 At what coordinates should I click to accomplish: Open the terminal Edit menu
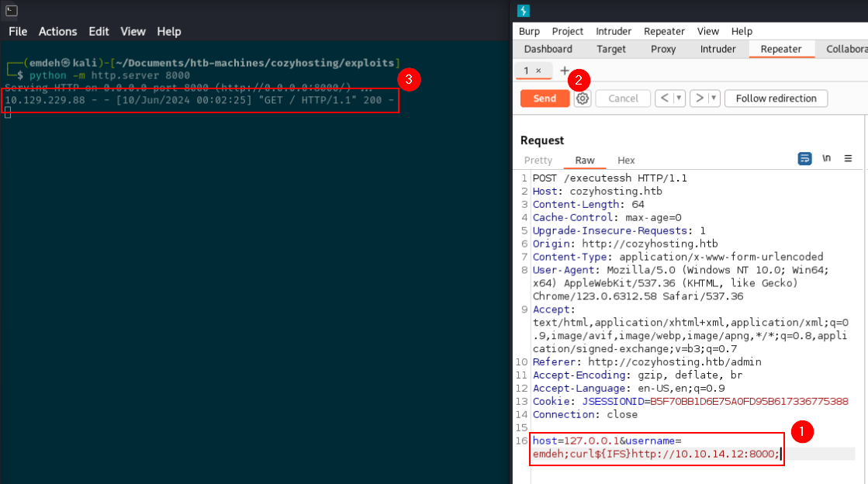(x=99, y=32)
